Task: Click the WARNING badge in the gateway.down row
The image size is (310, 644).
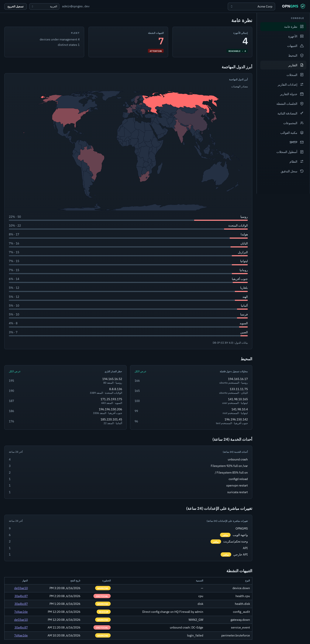Action: click(103, 620)
